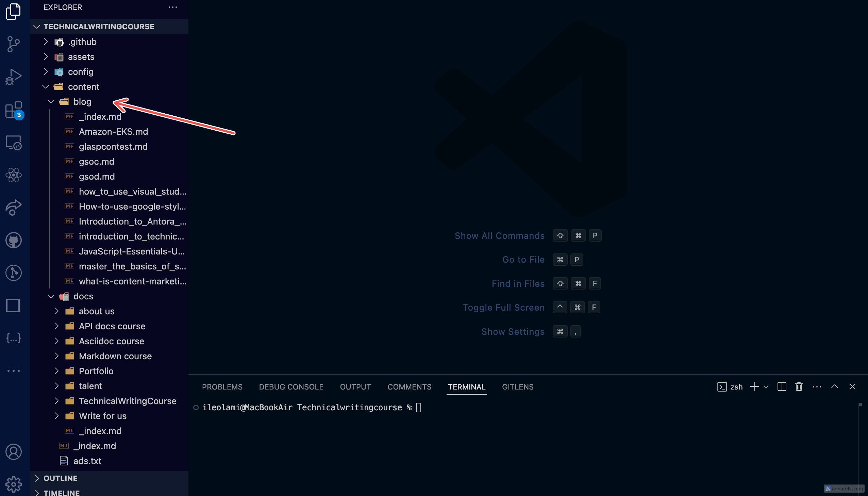Switch to the GITLENS tab
The height and width of the screenshot is (496, 868).
(x=518, y=387)
